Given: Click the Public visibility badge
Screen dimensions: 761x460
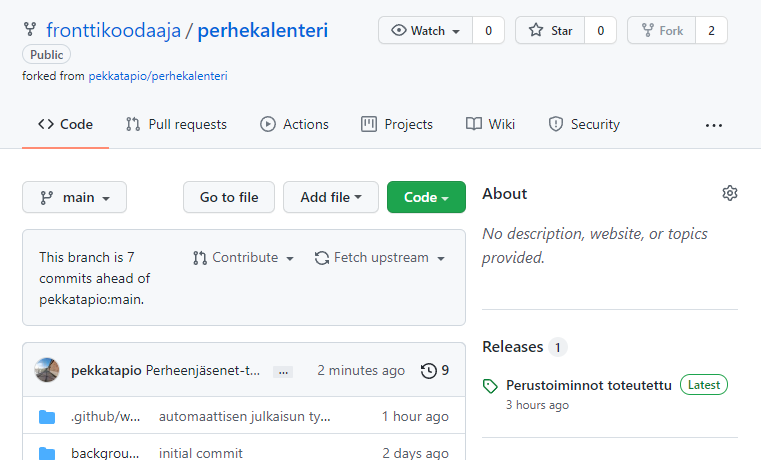Looking at the screenshot, I should (x=47, y=55).
